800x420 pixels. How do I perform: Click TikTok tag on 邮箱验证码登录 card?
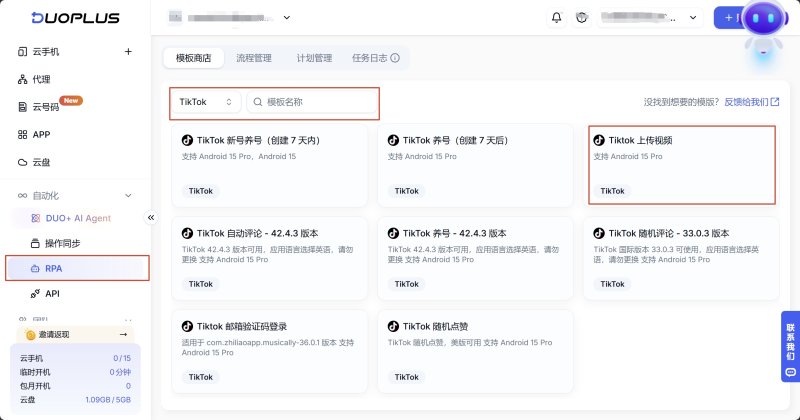201,377
